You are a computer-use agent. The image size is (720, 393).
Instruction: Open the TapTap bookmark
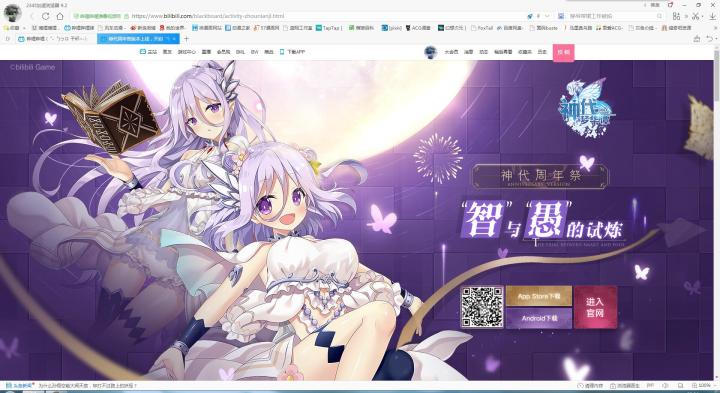click(328, 28)
